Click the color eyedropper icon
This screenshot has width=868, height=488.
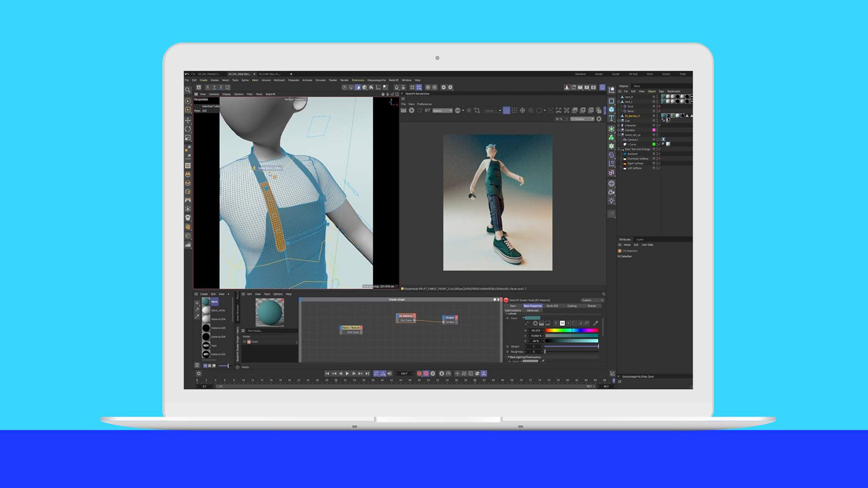pos(596,323)
